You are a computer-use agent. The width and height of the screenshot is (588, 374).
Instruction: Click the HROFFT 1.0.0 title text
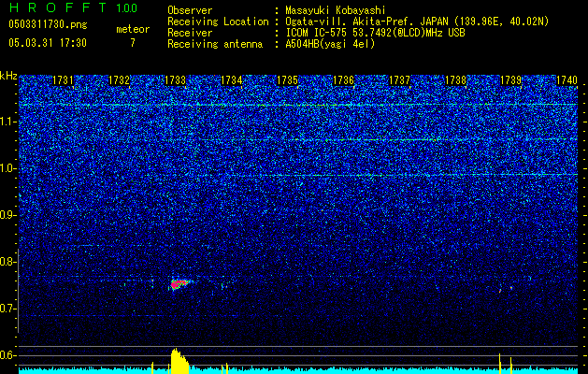[x=73, y=7]
